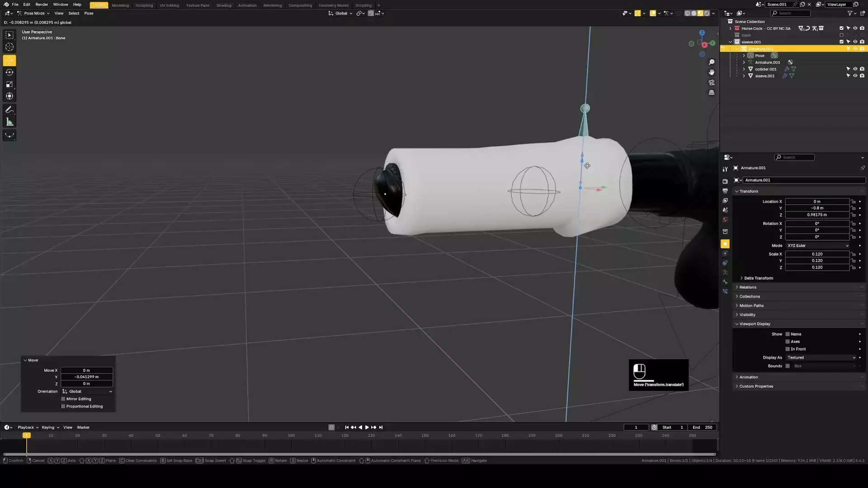This screenshot has width=868, height=488.
Task: Select the Annotate pencil tool
Action: 9,110
